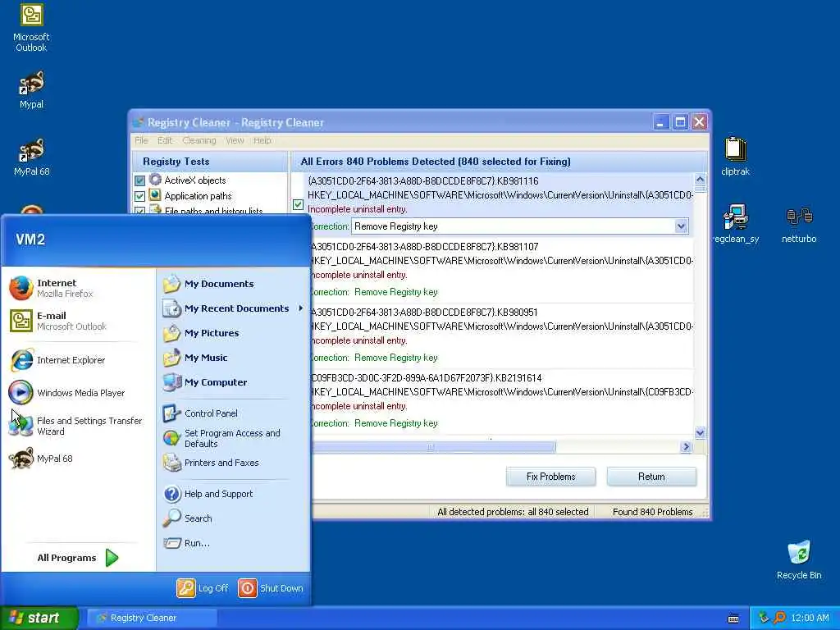This screenshot has height=630, width=840.
Task: Open cliptrak desktop icon
Action: tap(735, 157)
